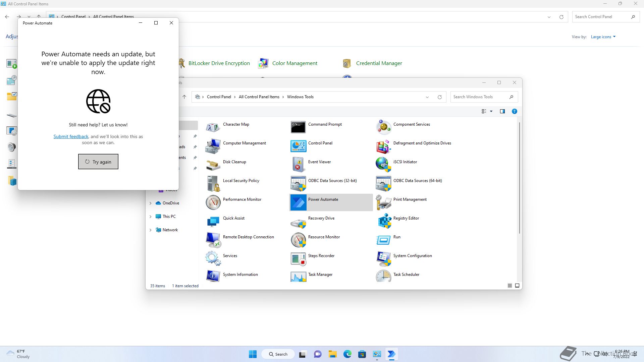
Task: Refresh Control Panel window
Action: pos(561,17)
